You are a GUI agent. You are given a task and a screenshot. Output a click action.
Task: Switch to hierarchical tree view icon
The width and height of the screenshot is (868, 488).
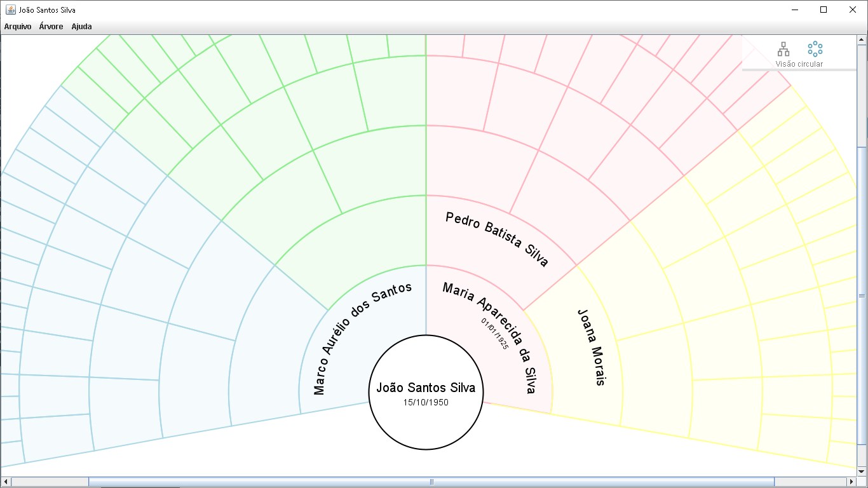click(x=783, y=48)
